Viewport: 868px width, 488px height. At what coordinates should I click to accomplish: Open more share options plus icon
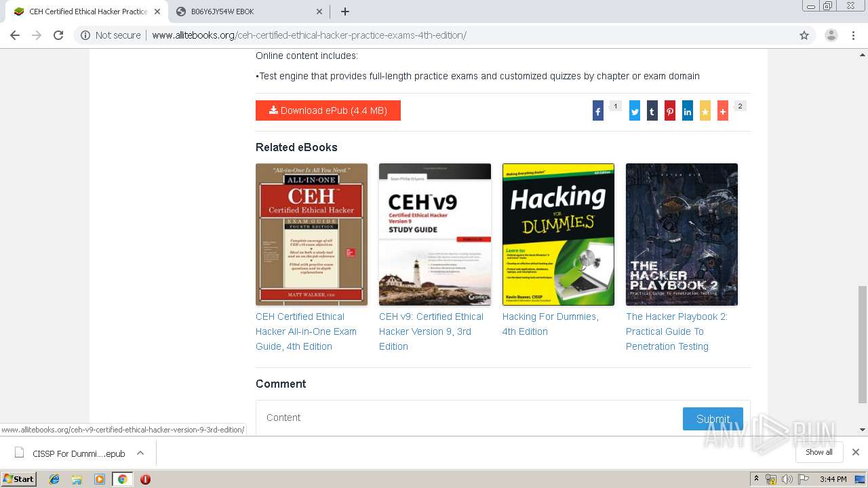coord(723,112)
